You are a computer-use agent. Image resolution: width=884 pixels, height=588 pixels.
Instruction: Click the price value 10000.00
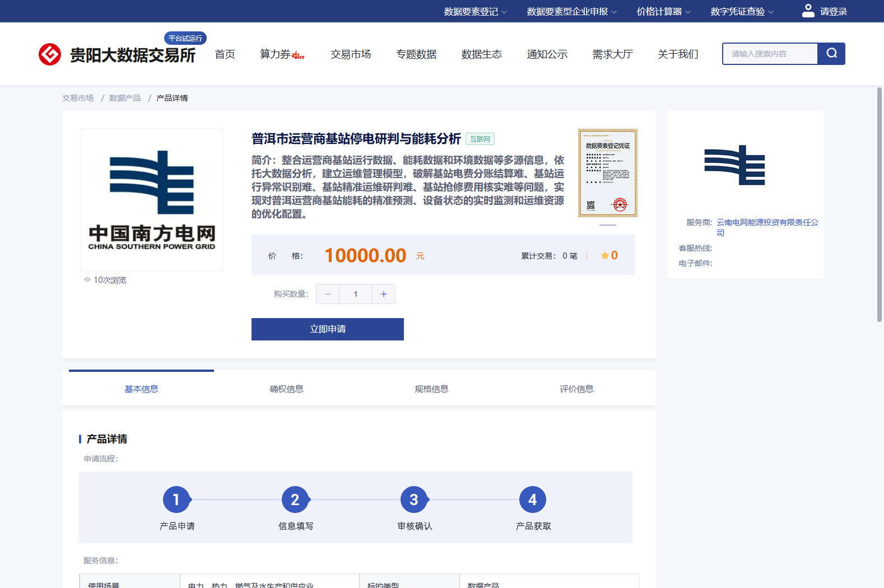tap(365, 255)
